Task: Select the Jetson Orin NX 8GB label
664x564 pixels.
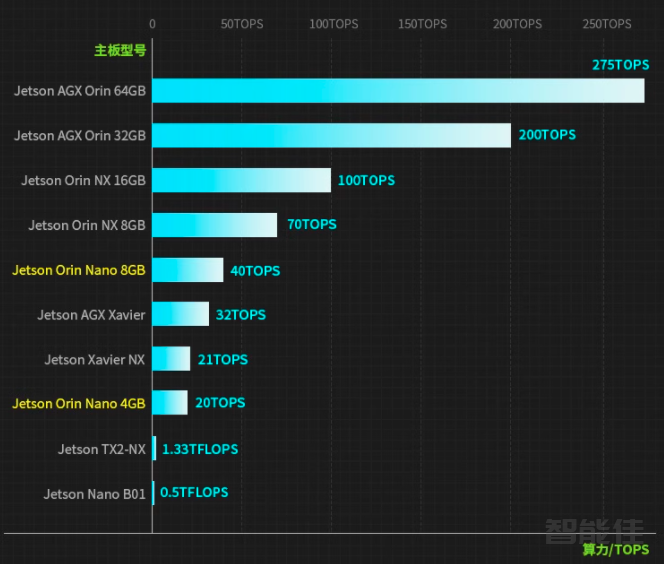Action: pos(87,225)
